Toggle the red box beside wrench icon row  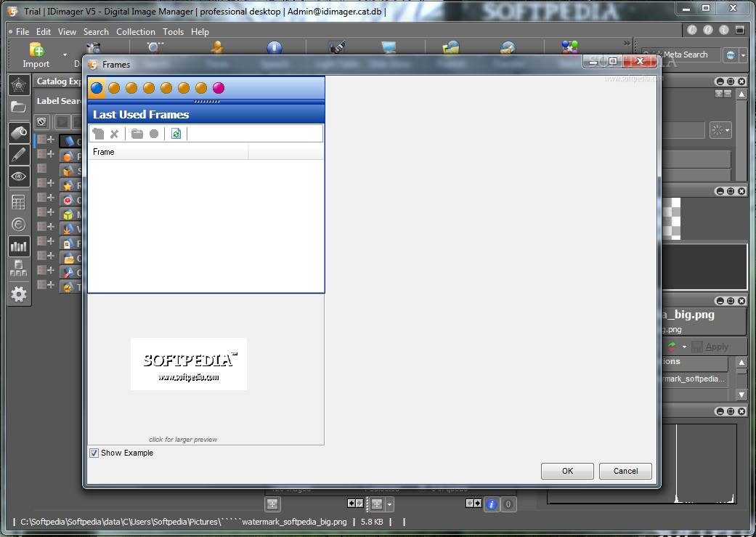point(42,270)
